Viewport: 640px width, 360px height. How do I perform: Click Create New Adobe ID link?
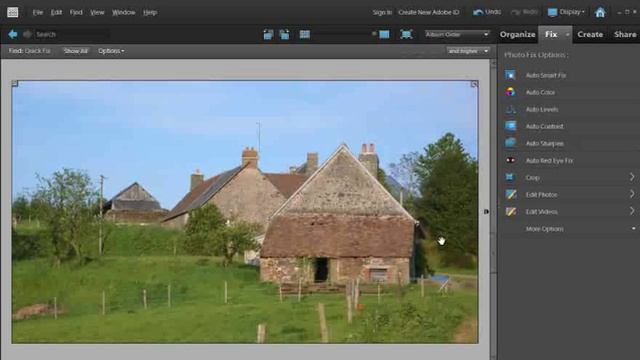point(429,12)
